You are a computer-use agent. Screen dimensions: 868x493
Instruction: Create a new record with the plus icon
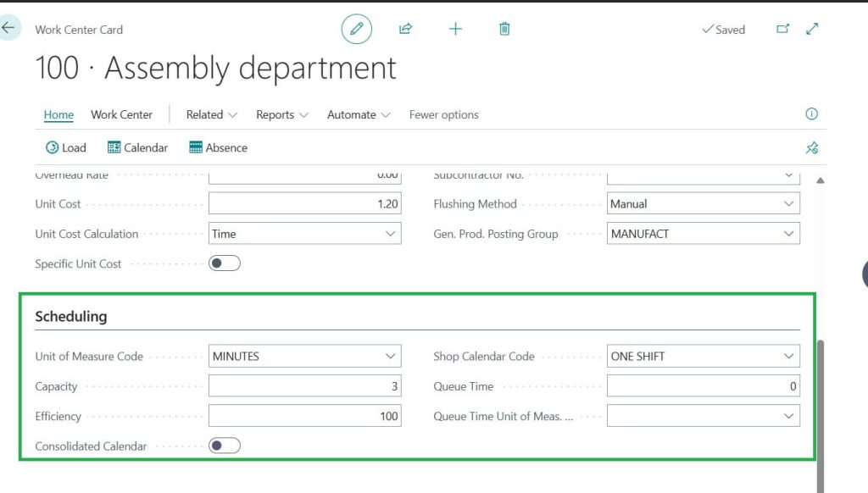[x=455, y=28]
